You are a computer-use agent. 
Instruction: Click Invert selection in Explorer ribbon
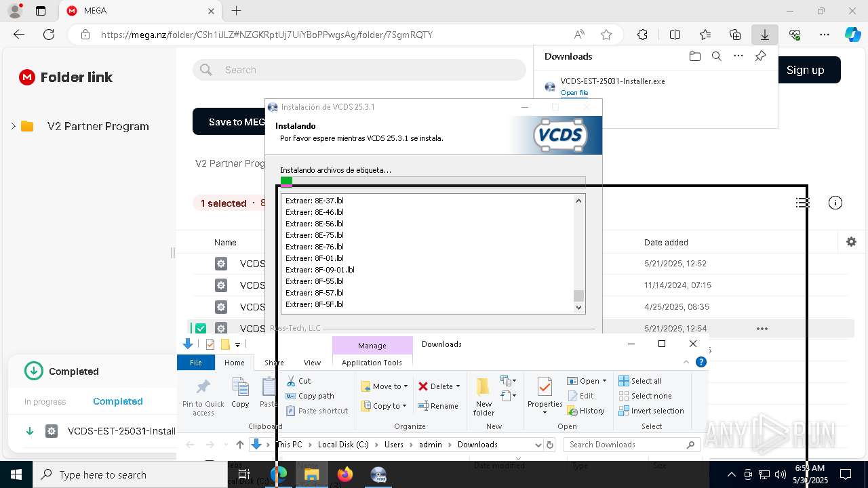pos(651,411)
